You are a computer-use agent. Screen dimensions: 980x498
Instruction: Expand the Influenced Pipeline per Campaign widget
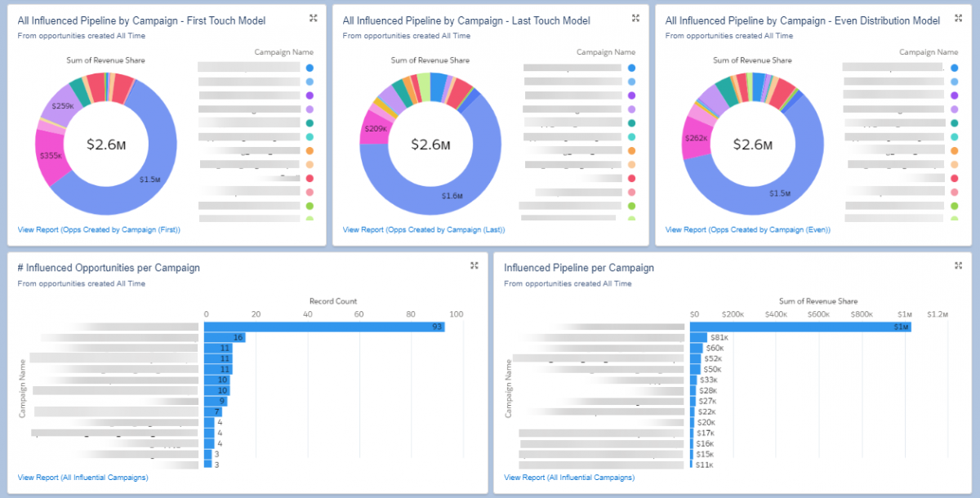957,265
